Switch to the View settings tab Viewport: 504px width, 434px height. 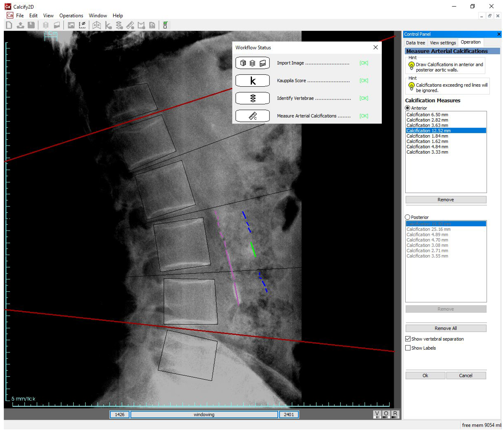(443, 43)
